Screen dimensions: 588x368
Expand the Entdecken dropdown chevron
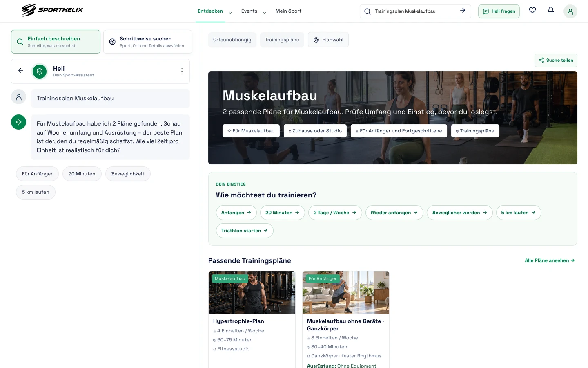point(230,13)
